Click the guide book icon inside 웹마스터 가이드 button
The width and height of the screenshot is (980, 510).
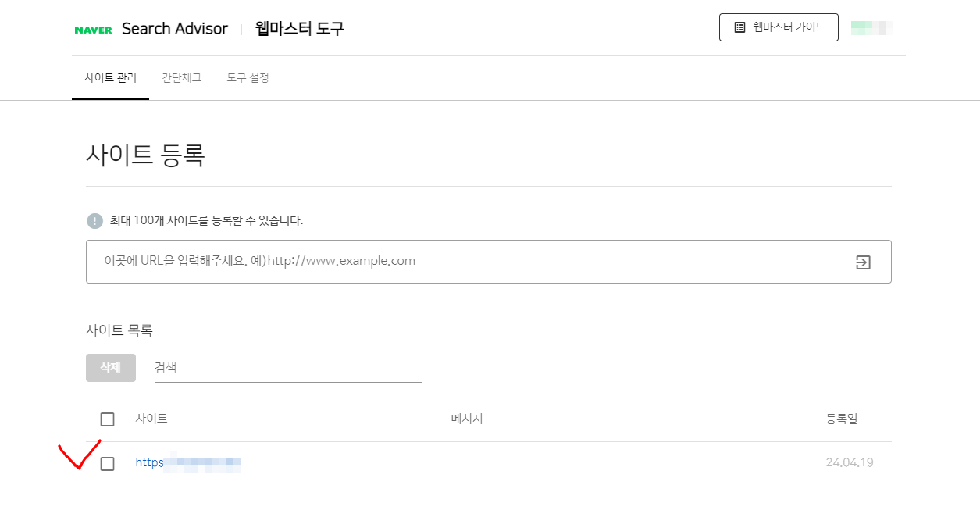(738, 27)
